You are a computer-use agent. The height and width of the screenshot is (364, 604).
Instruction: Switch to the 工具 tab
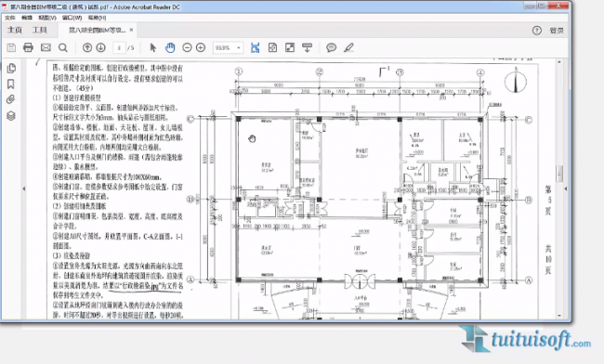40,30
